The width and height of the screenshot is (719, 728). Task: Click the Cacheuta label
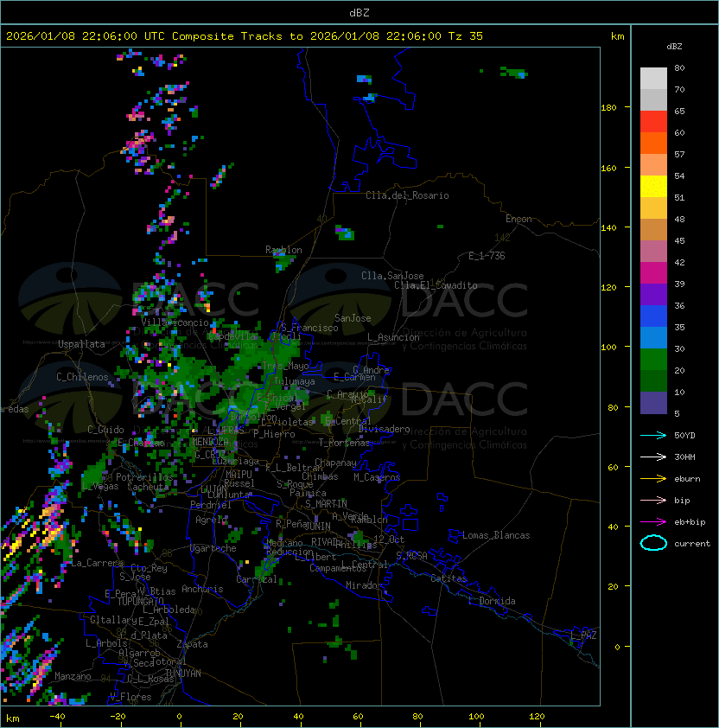(x=148, y=487)
